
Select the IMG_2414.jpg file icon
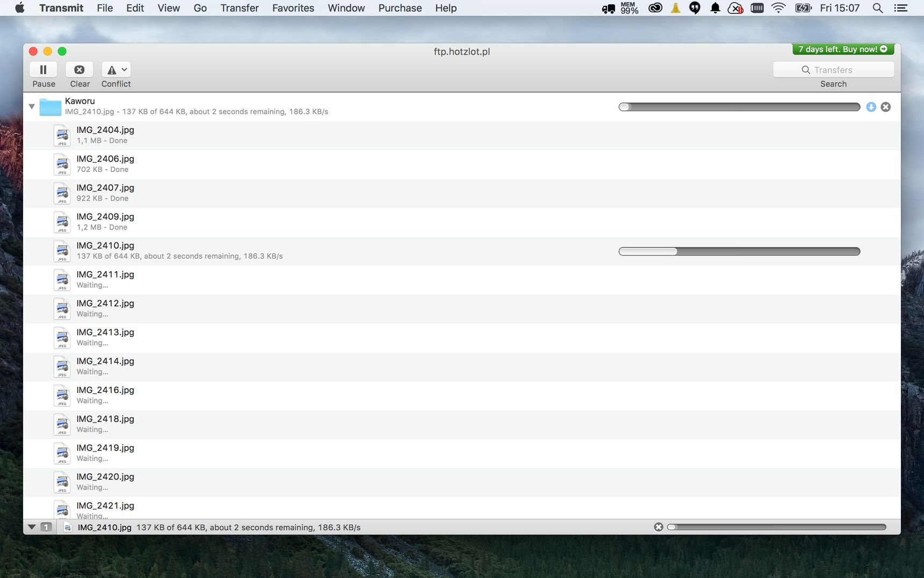coord(62,367)
